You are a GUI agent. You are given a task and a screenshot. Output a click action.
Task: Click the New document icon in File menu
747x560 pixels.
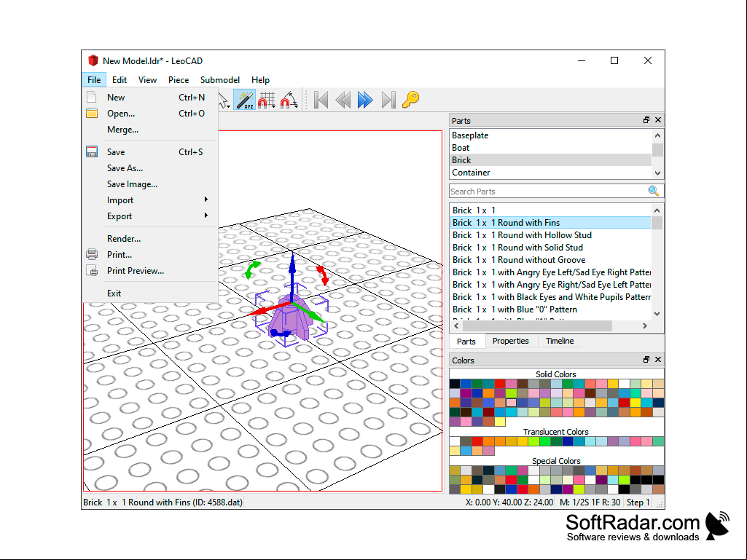[x=92, y=97]
